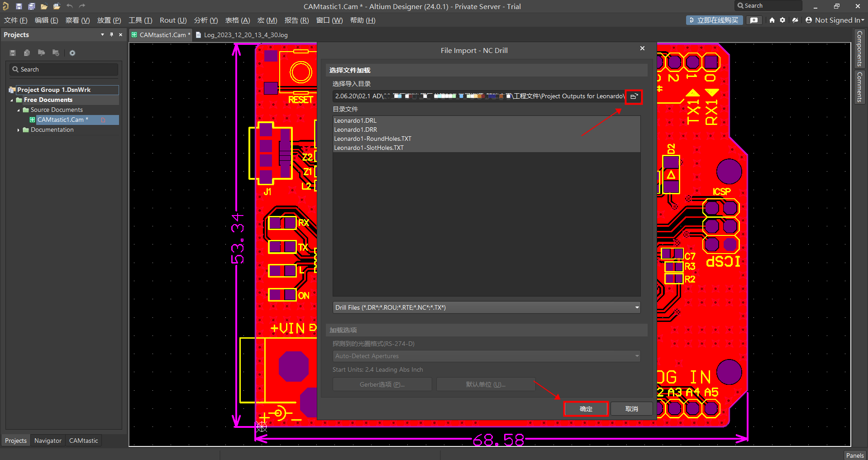Pin the Projects panel
This screenshot has width=868, height=460.
[111, 35]
